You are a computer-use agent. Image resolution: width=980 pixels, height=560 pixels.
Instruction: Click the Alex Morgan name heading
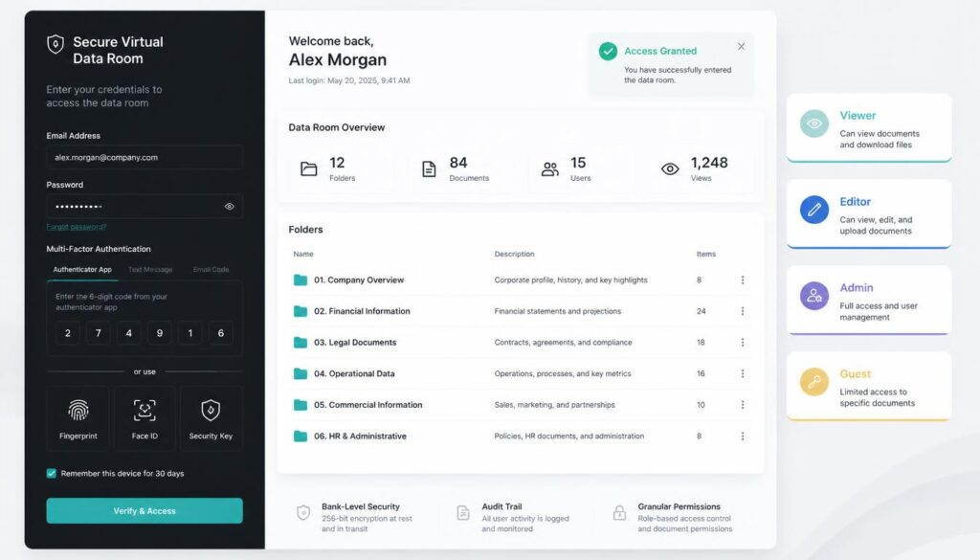338,60
